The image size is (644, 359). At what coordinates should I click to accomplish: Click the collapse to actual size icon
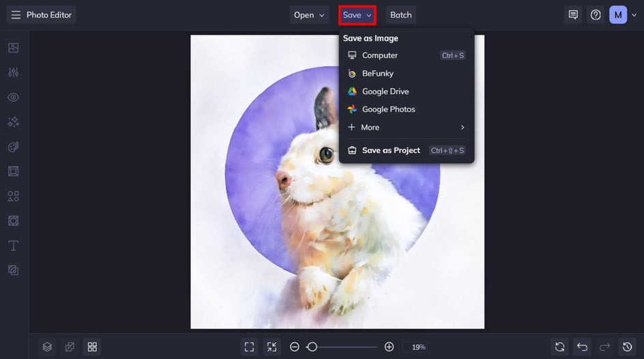272,347
